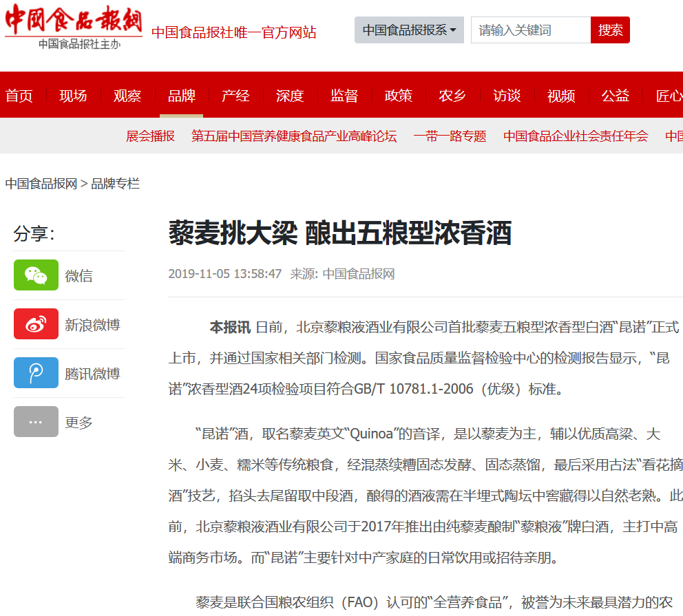This screenshot has height=616, width=683.
Task: Click the 分享: heading
Action: [x=34, y=233]
